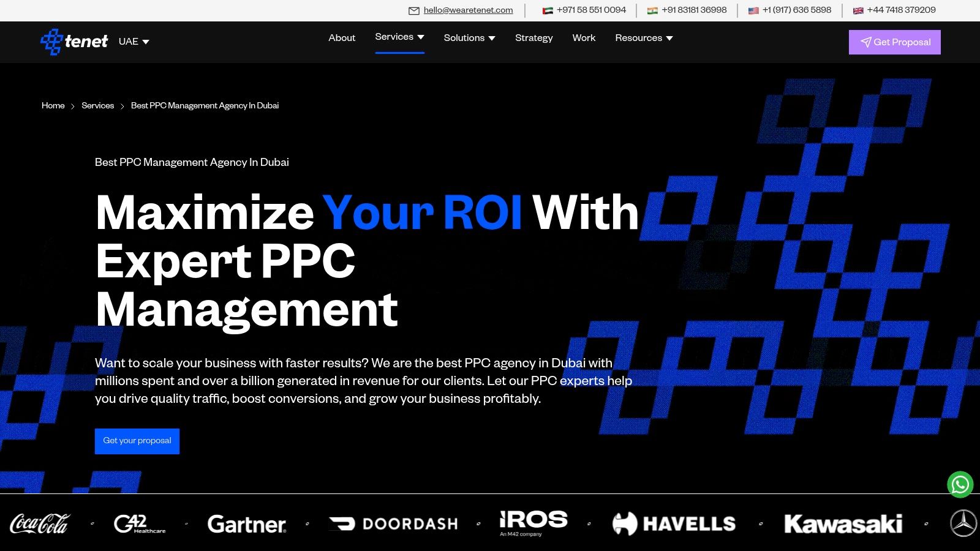Screen dimensions: 980x551
Task: Click the Kawasaki client logo
Action: (843, 524)
